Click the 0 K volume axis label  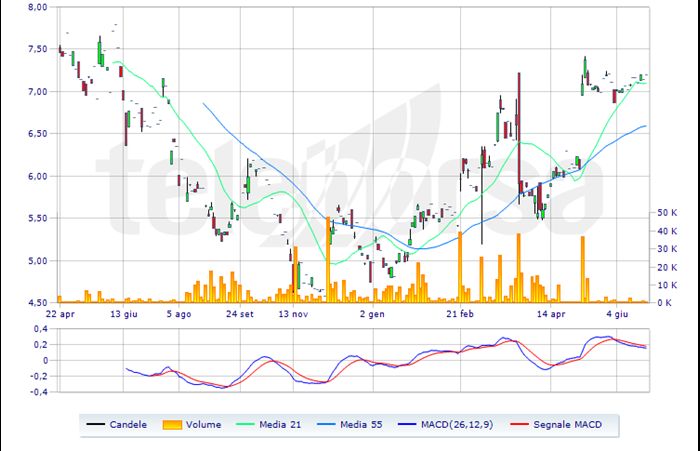[x=664, y=303]
